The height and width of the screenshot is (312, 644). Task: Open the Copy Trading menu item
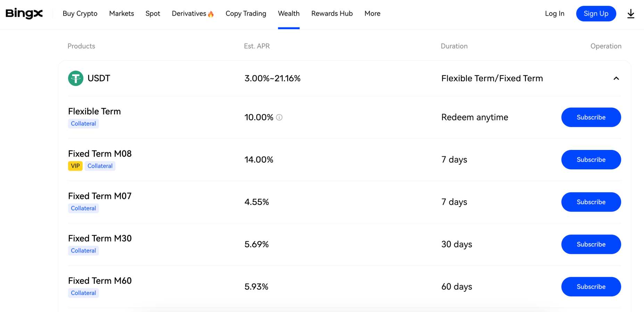246,14
